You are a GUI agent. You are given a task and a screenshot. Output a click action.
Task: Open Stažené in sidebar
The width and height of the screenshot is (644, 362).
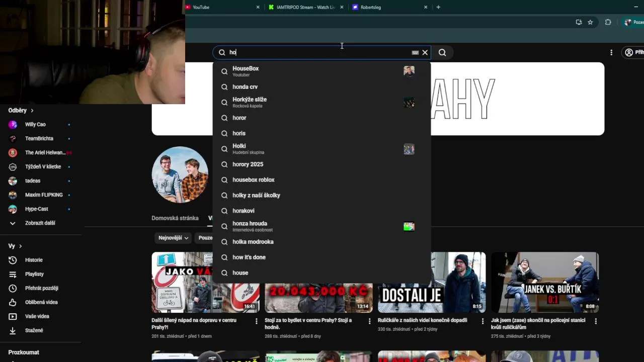tap(40, 330)
